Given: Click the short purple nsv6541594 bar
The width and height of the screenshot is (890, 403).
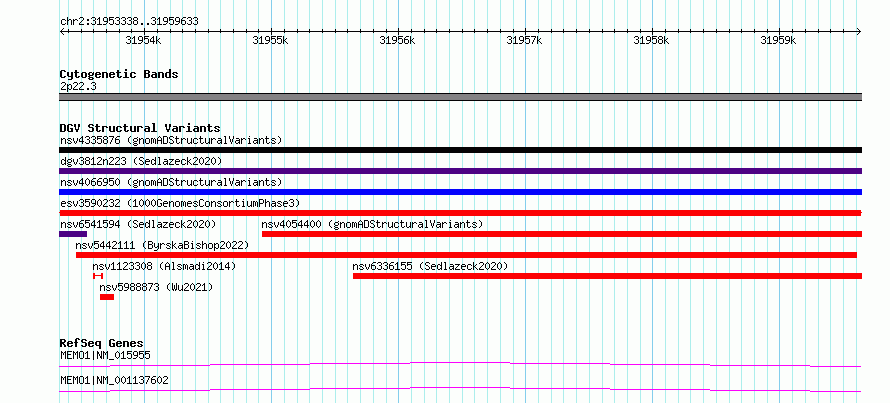Looking at the screenshot, I should tap(73, 234).
